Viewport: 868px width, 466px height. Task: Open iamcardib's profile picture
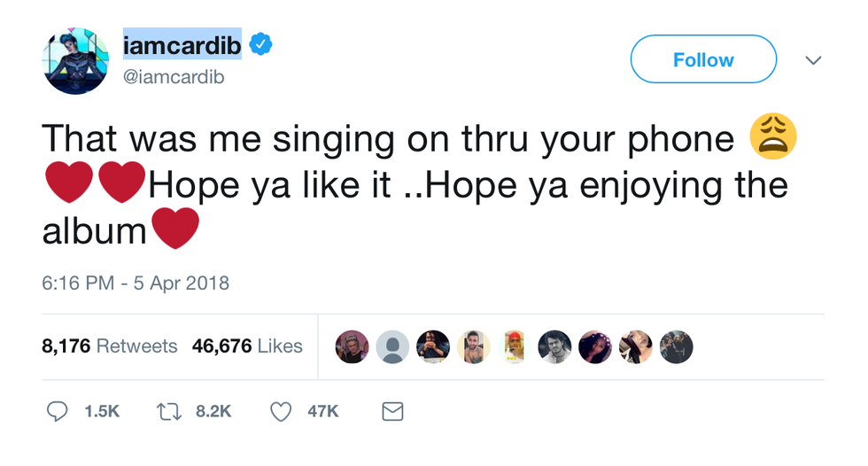75,60
